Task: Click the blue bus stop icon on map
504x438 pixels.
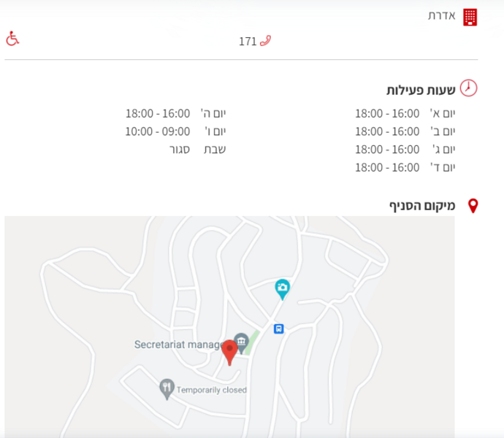Action: tap(279, 328)
